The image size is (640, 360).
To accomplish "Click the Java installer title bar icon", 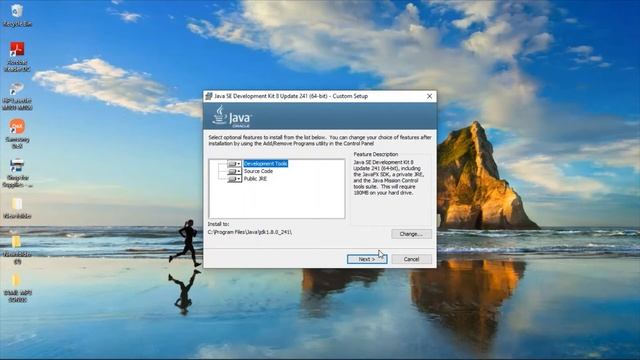I will tap(209, 96).
